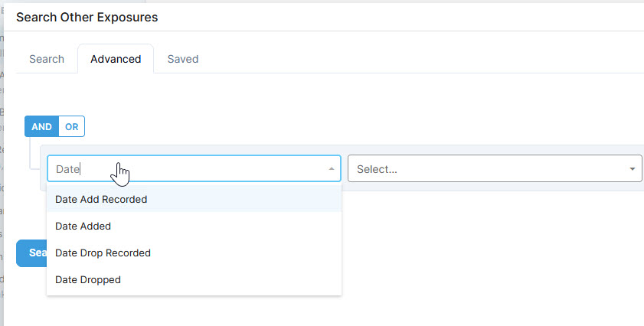Viewport: 644px width, 326px height.
Task: Collapse the field list with the up caret
Action: [x=332, y=169]
